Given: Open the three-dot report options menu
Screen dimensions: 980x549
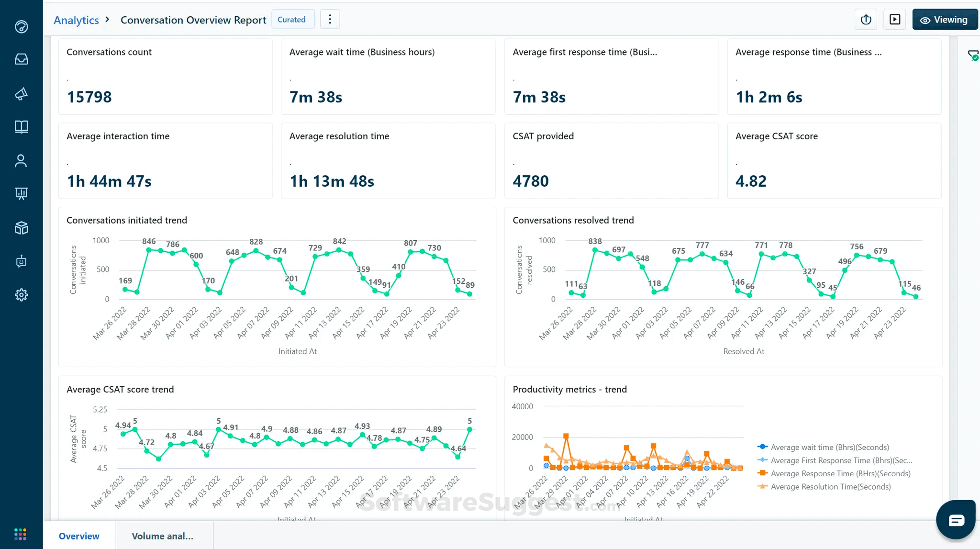Looking at the screenshot, I should (330, 20).
